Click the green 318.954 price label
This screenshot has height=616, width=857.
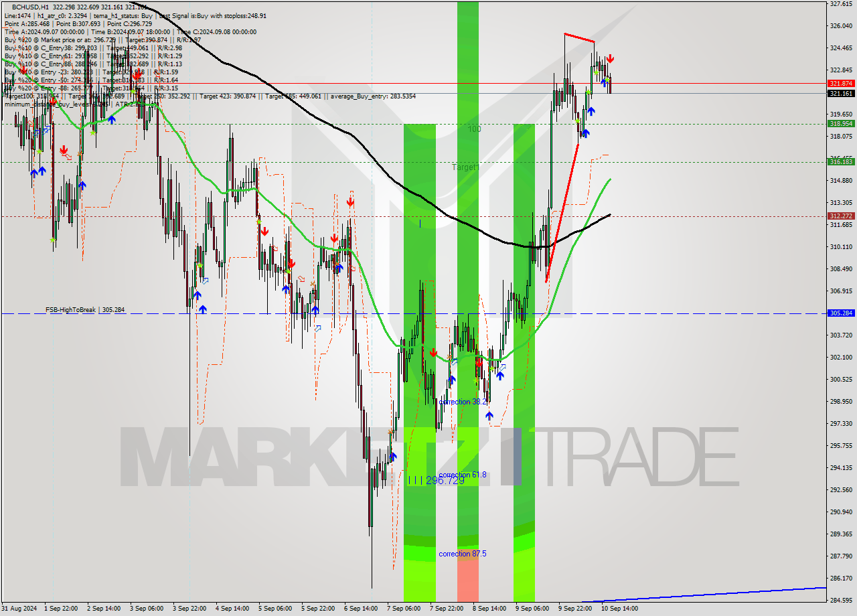[x=841, y=123]
